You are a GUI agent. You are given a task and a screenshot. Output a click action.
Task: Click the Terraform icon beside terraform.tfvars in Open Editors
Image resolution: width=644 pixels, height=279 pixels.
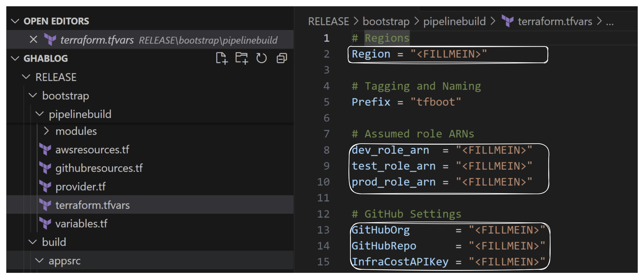[51, 39]
